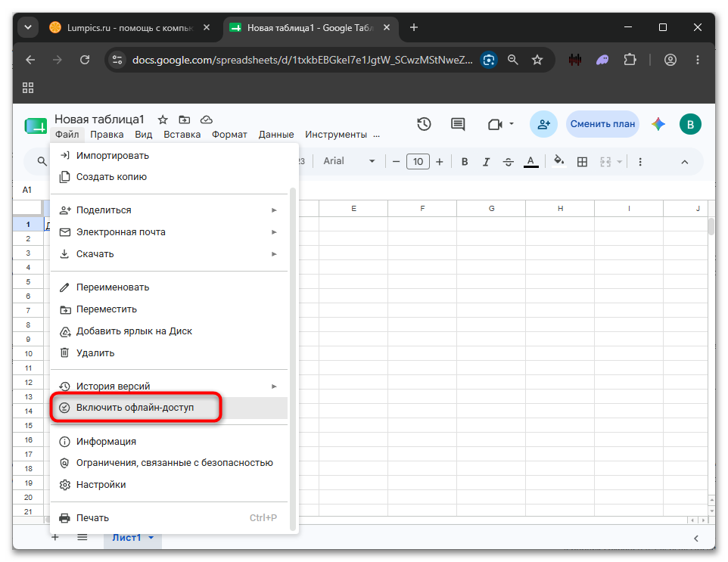Select Печать menu entry
The width and height of the screenshot is (728, 562).
tap(169, 518)
